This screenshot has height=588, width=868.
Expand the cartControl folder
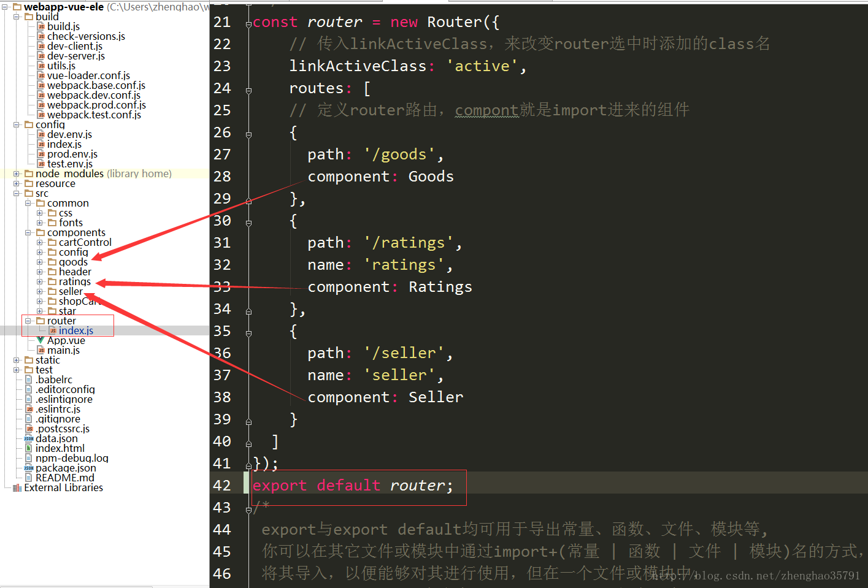40,242
